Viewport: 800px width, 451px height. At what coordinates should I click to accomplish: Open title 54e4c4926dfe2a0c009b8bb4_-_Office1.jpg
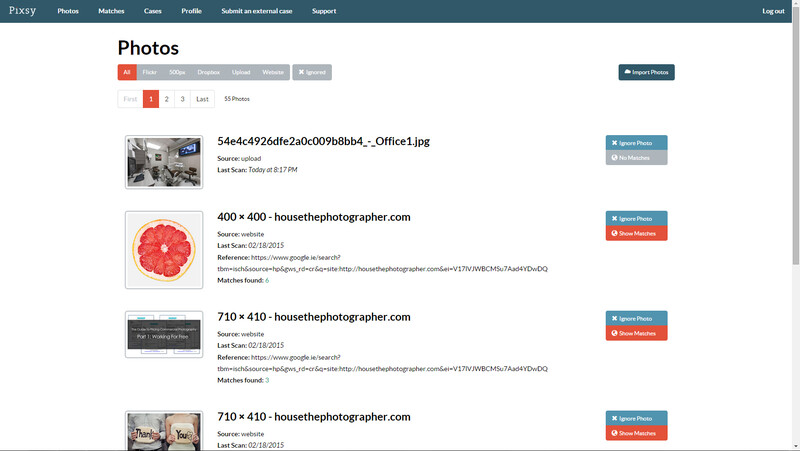tap(323, 141)
